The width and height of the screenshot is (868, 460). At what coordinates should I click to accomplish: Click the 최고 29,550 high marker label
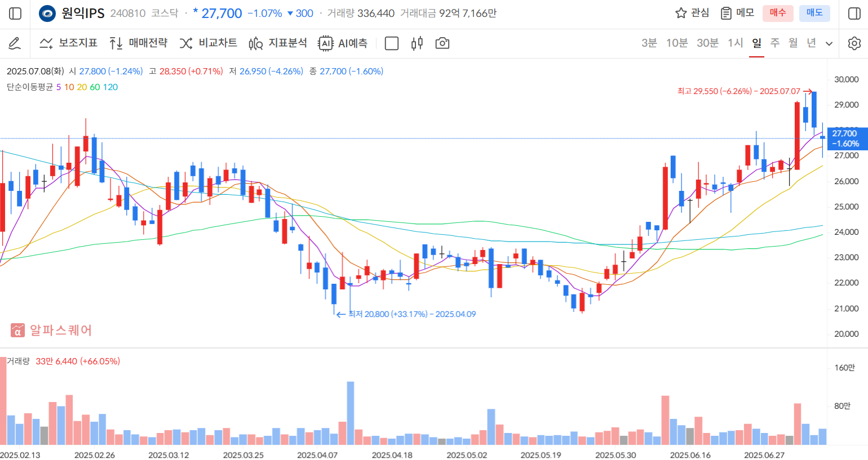[x=739, y=91]
